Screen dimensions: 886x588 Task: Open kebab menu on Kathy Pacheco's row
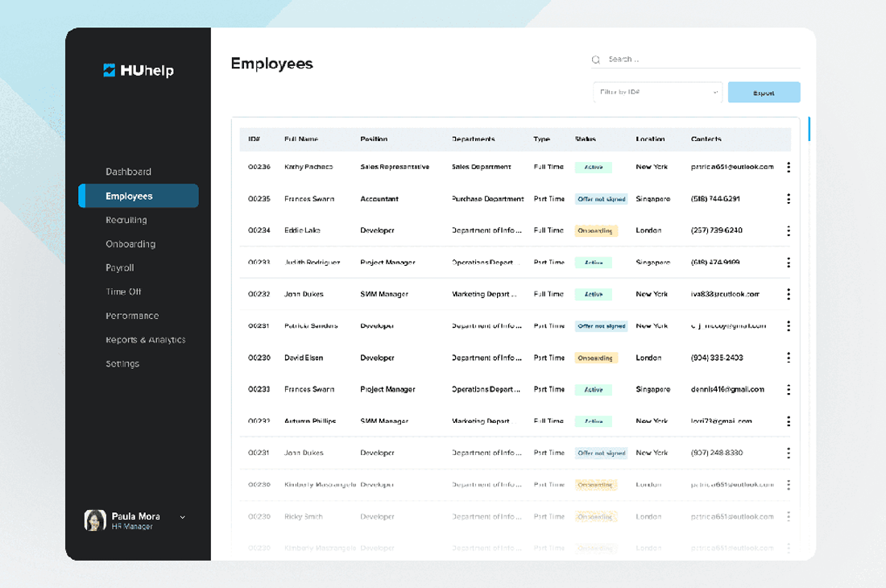[788, 167]
